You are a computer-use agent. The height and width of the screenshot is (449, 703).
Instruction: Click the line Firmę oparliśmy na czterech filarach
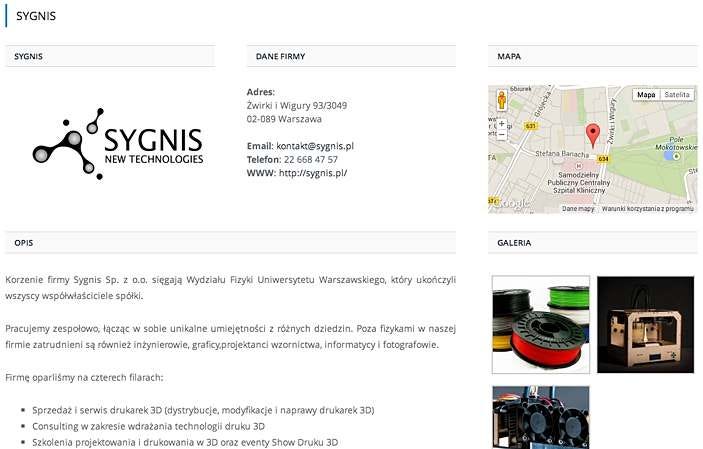[84, 378]
